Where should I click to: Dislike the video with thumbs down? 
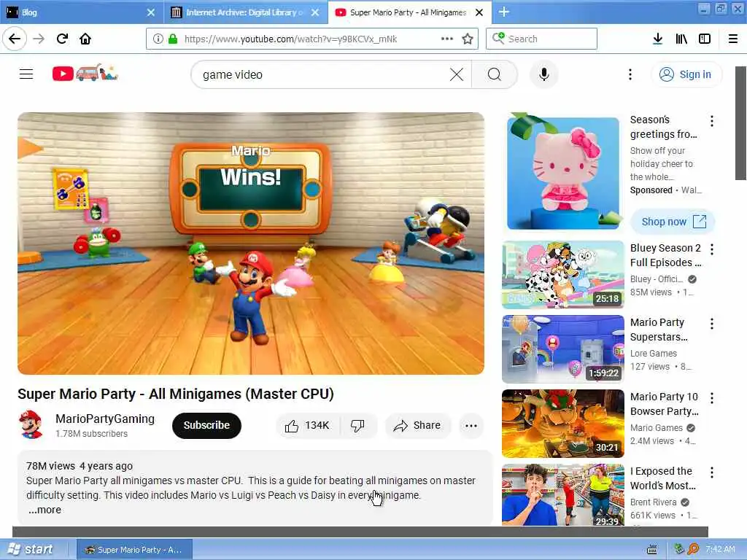click(x=357, y=425)
